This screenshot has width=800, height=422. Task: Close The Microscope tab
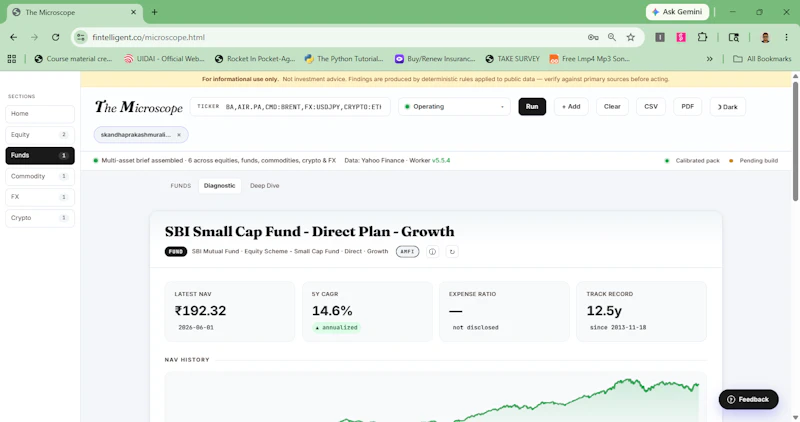134,12
